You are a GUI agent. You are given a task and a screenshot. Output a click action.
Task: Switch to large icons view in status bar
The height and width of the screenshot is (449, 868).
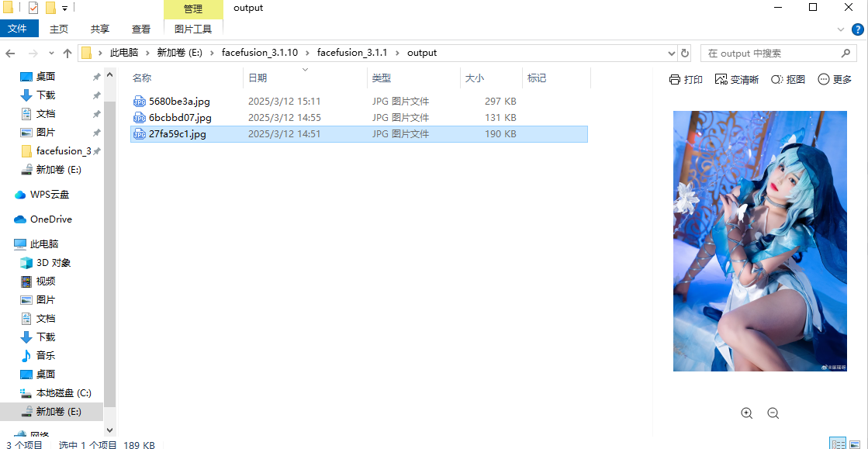click(x=855, y=444)
